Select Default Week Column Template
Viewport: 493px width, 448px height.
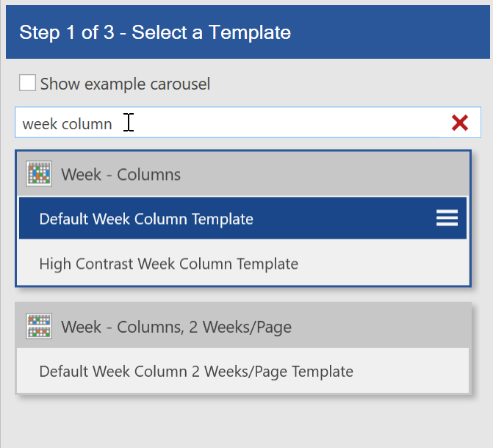[x=146, y=219]
